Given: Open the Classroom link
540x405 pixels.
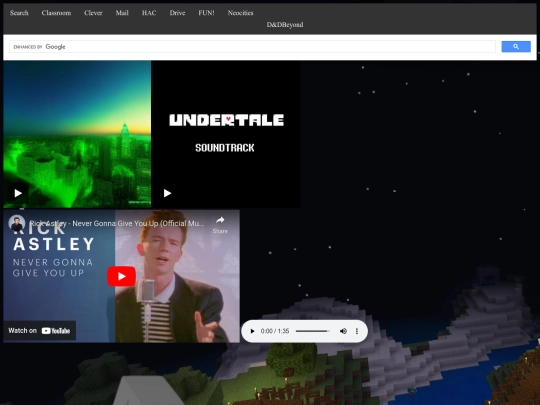Looking at the screenshot, I should [56, 13].
